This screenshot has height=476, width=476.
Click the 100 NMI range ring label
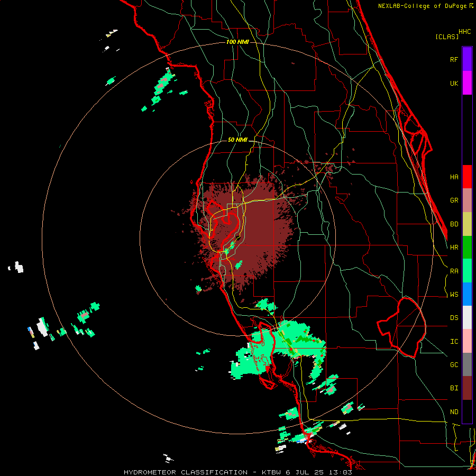pos(237,42)
